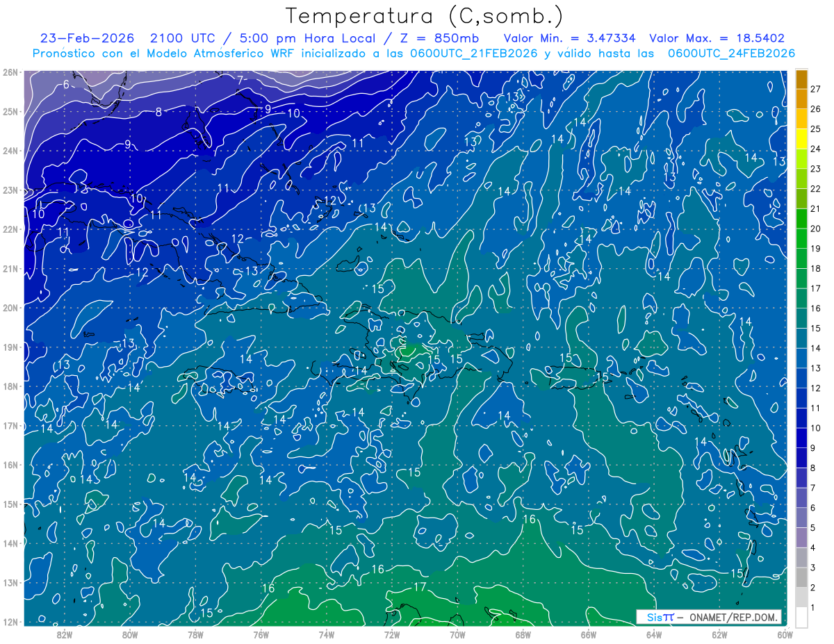Click the "20N" latitude axis label
834x644 pixels.
tap(10, 308)
